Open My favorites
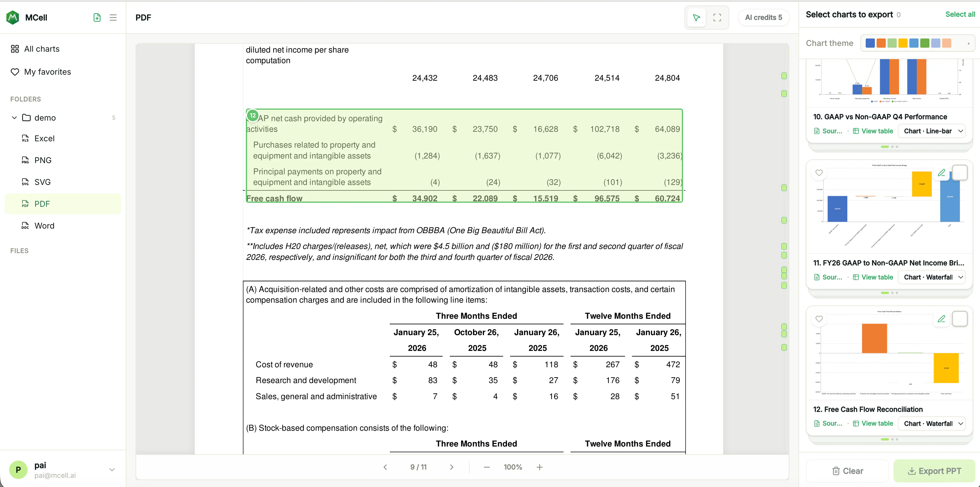 63,72
